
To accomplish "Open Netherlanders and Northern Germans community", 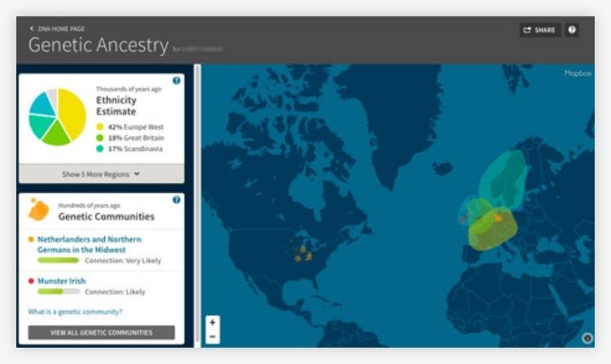I will [x=89, y=244].
